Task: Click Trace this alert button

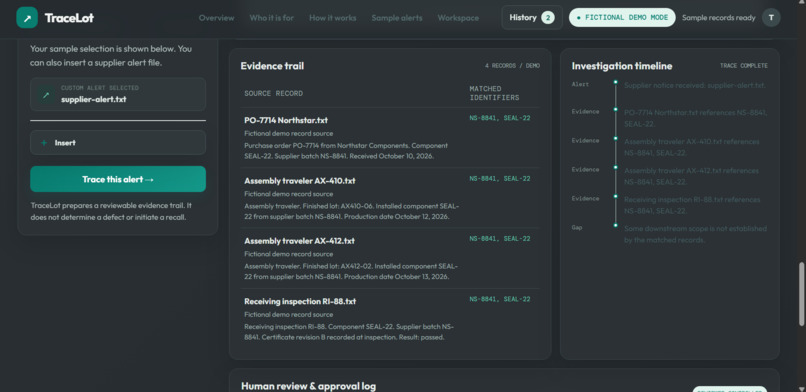Action: tap(118, 179)
